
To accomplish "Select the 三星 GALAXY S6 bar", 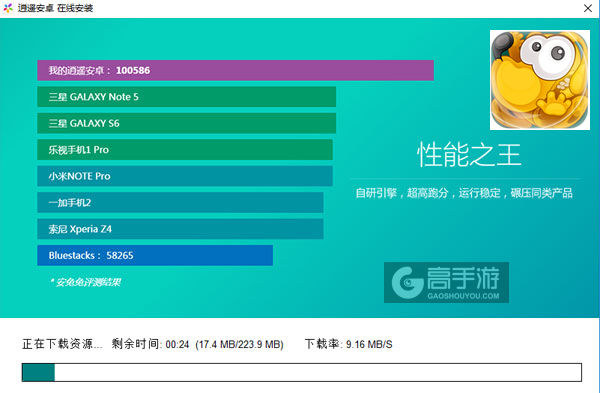I will 186,123.
